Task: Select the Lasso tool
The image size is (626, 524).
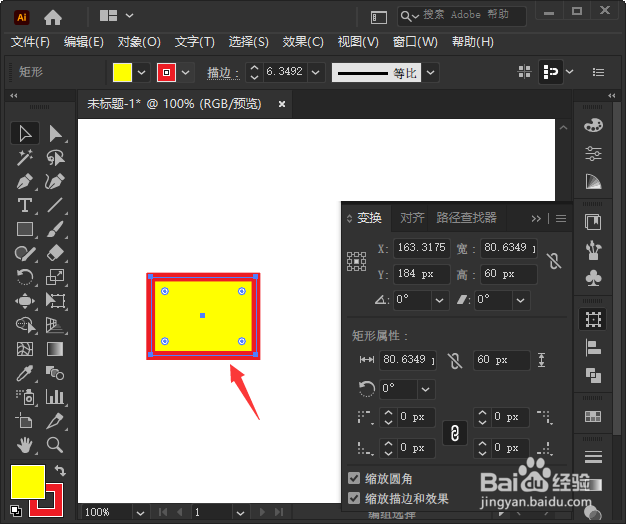Action: pos(55,157)
